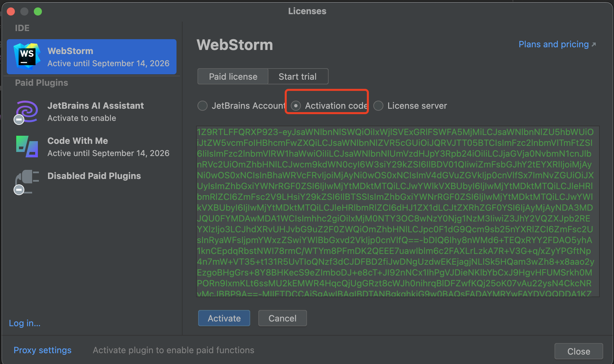Open Proxy settings link
Image resolution: width=614 pixels, height=364 pixels.
pos(43,350)
